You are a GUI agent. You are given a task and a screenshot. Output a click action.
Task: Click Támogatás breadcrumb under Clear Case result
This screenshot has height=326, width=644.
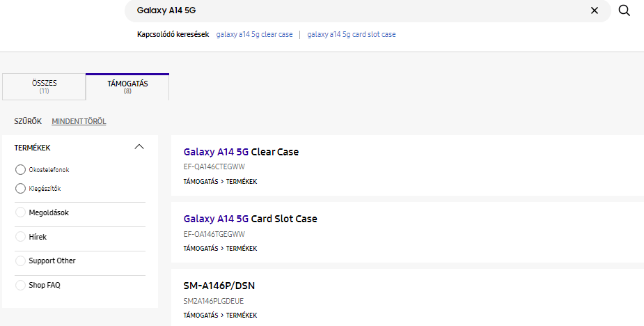click(201, 182)
